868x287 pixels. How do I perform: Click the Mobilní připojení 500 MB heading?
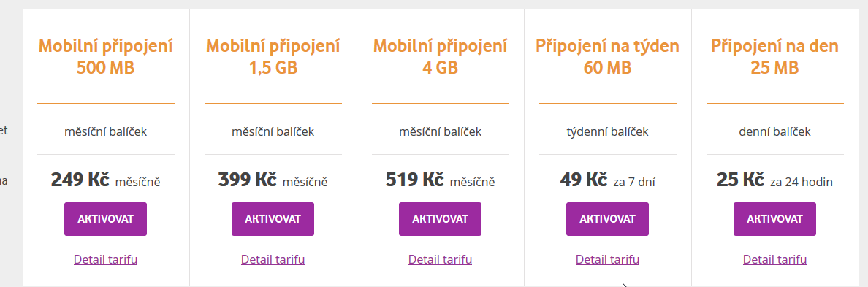pyautogui.click(x=105, y=56)
